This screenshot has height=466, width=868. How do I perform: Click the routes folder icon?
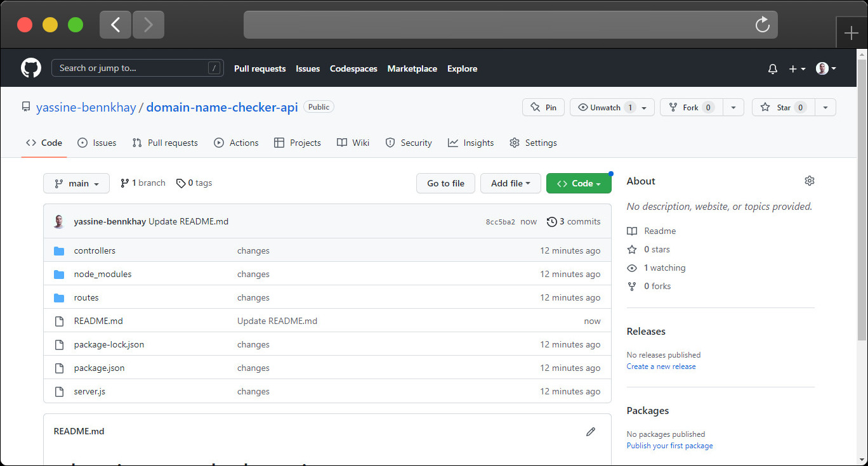click(x=59, y=297)
